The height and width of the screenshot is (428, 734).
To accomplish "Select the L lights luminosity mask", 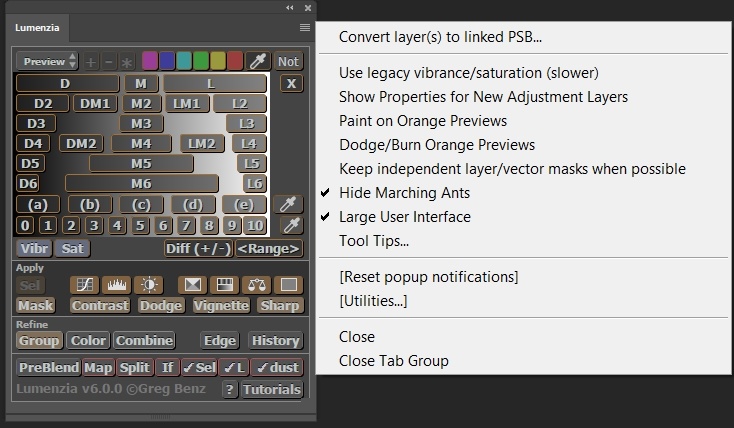I will click(x=215, y=83).
